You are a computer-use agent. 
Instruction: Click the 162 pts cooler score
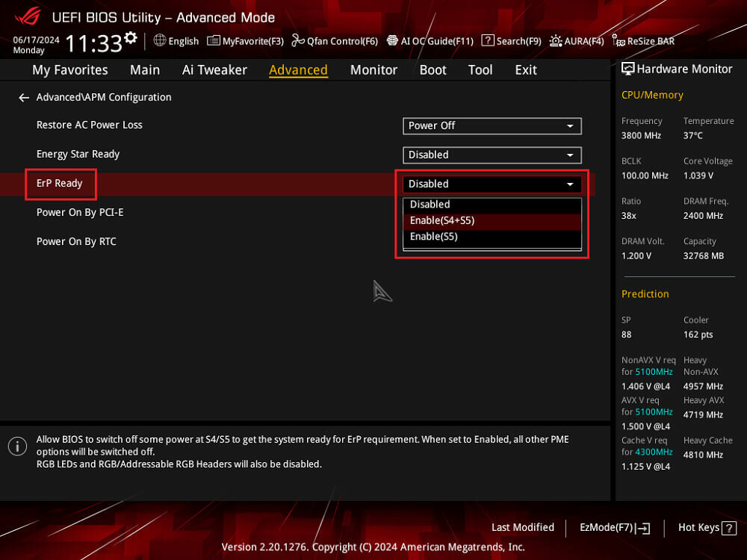[x=698, y=335]
